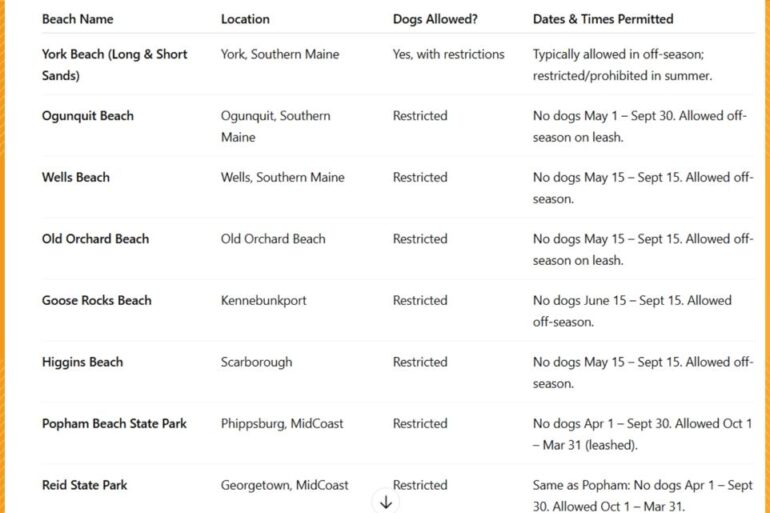
Task: Click the Georgetown, MidCoast location cell
Action: click(284, 485)
